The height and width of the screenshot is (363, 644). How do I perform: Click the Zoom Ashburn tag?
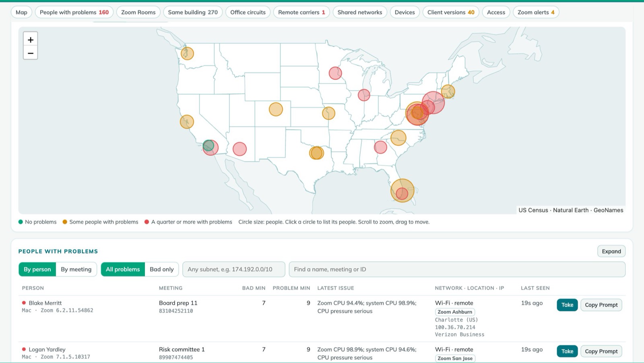pyautogui.click(x=455, y=312)
